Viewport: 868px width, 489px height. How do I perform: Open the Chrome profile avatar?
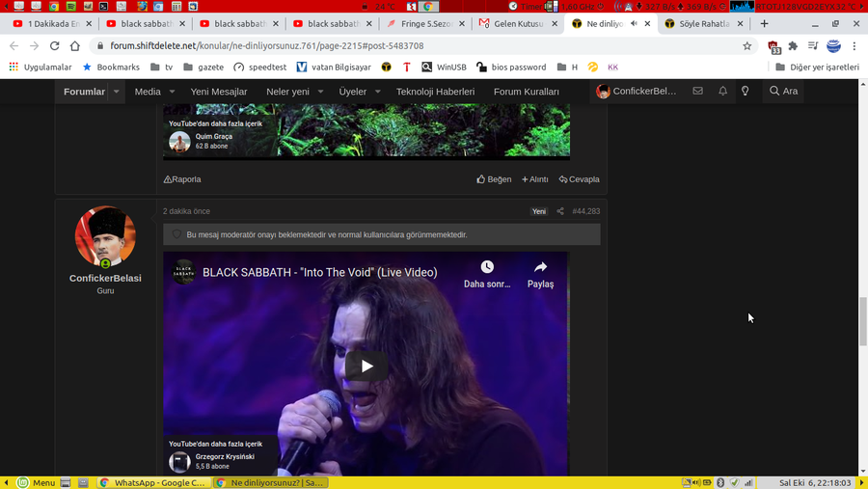coord(833,46)
